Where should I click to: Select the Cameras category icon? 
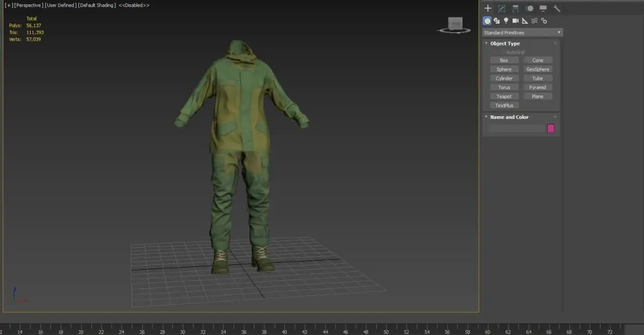516,21
